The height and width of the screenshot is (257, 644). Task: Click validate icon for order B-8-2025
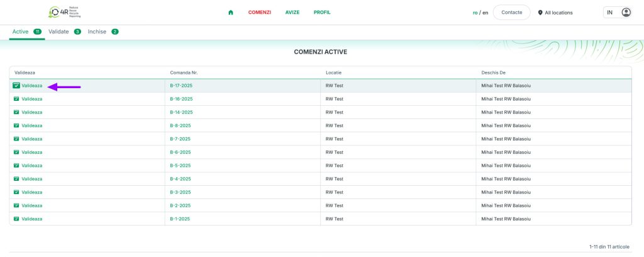click(x=16, y=125)
